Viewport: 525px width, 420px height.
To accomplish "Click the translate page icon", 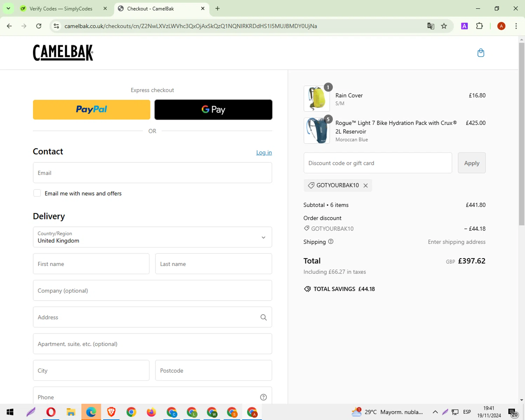I will 430,26.
